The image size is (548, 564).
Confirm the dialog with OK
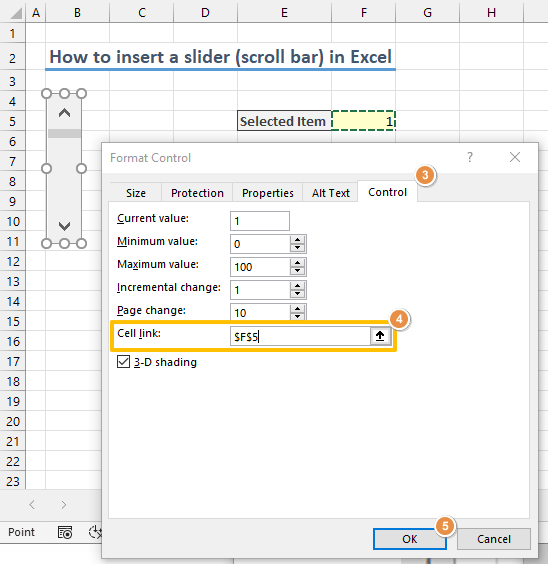(410, 539)
